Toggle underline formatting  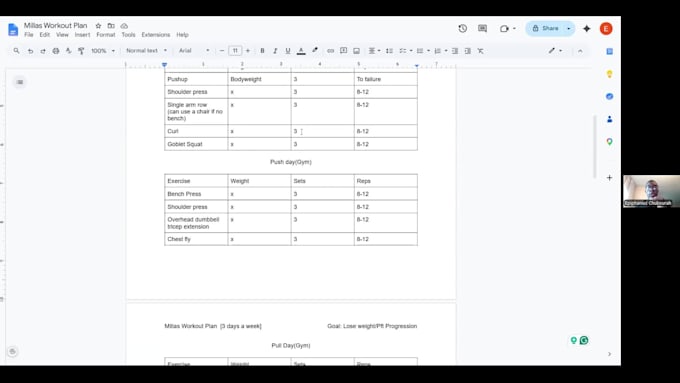pyautogui.click(x=288, y=51)
